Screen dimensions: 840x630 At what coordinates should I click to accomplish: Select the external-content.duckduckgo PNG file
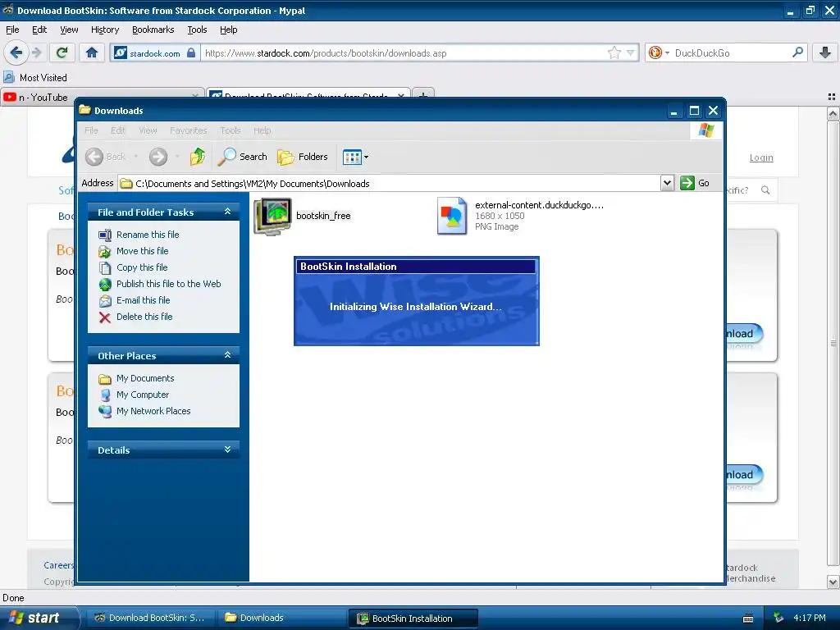(452, 216)
